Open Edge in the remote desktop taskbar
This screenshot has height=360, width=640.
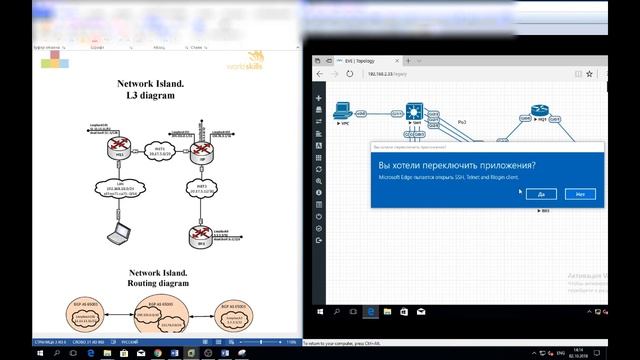click(x=371, y=312)
